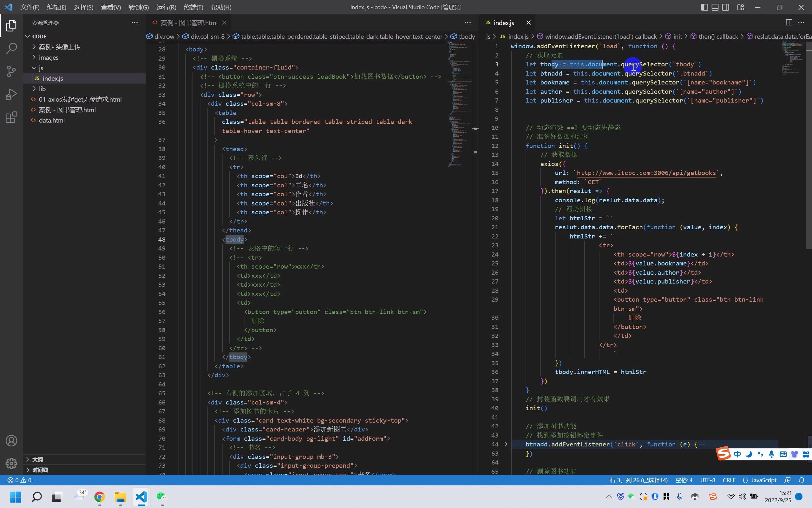Click div.col-sm-8 breadcrumb in left editor
812x508 pixels.
pos(203,36)
